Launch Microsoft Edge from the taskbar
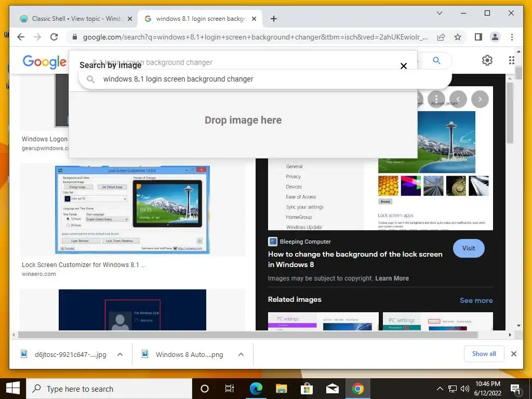This screenshot has height=399, width=532. click(256, 389)
